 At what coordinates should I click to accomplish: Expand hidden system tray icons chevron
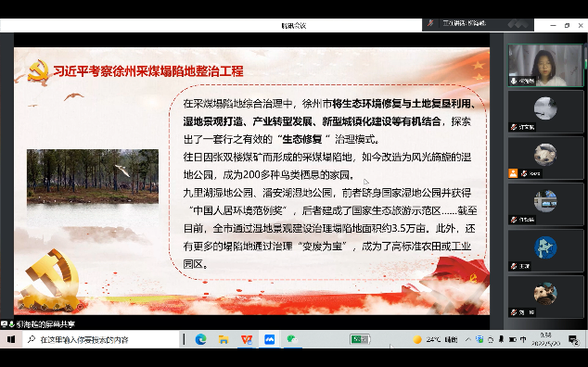pyautogui.click(x=468, y=339)
